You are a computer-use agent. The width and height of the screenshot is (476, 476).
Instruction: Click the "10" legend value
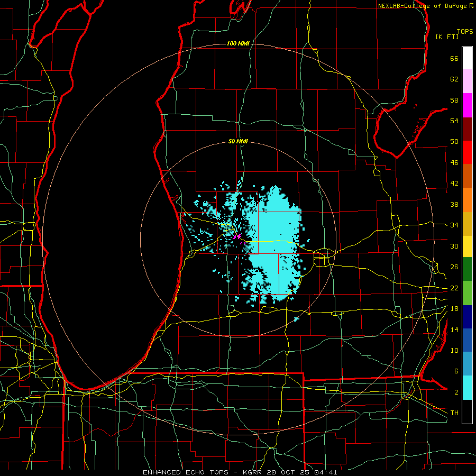click(x=454, y=350)
